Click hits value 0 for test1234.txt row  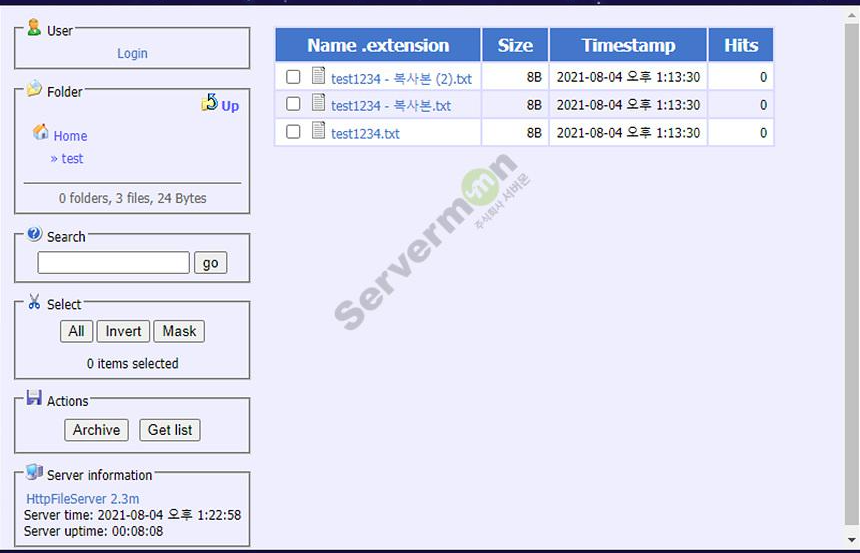click(763, 133)
